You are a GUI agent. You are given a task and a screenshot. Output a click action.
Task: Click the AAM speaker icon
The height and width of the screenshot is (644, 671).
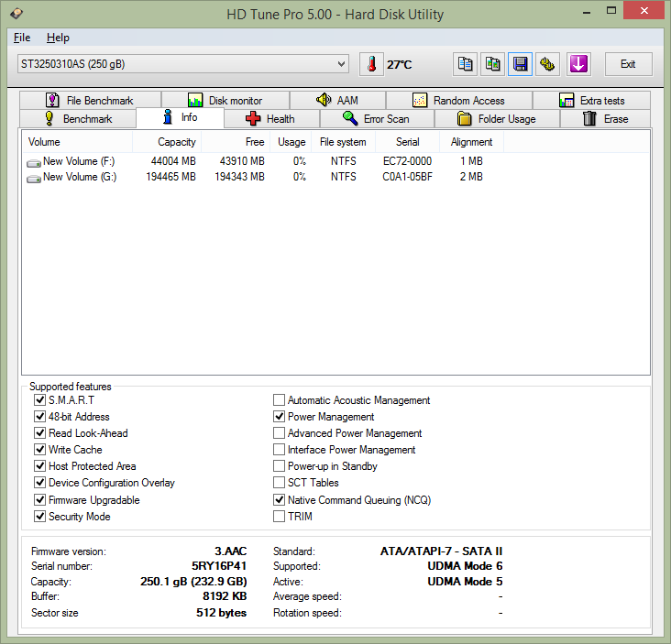click(x=324, y=100)
